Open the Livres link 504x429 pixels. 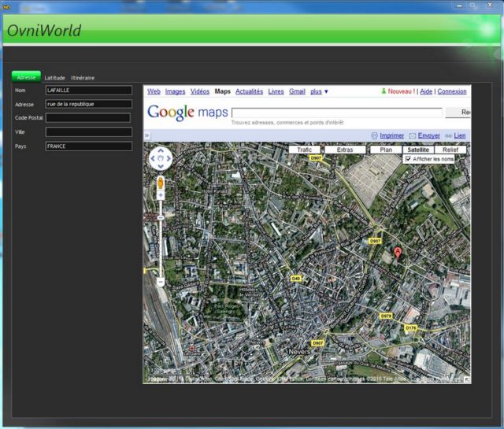[x=276, y=91]
